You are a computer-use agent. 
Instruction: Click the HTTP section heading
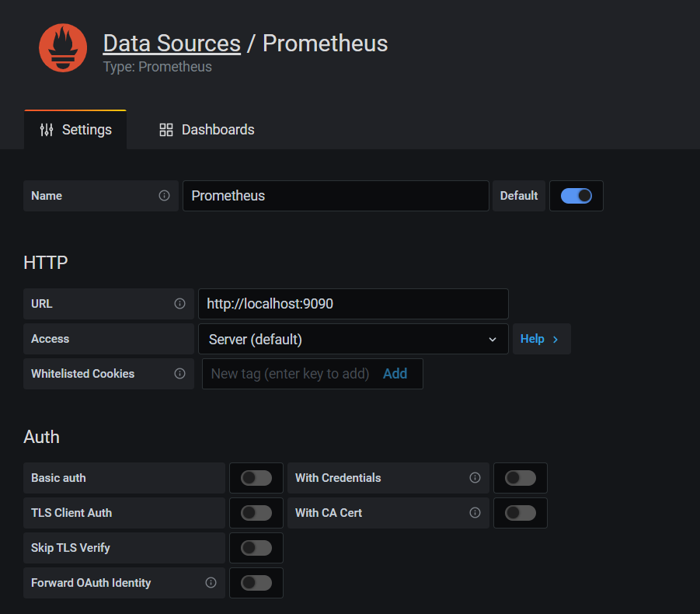pyautogui.click(x=46, y=263)
